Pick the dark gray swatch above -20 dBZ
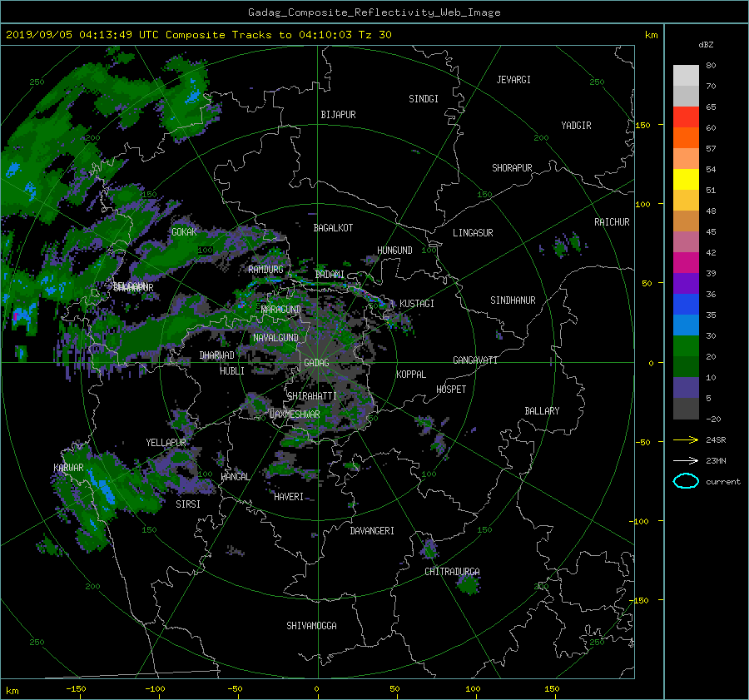This screenshot has width=749, height=700. [686, 409]
